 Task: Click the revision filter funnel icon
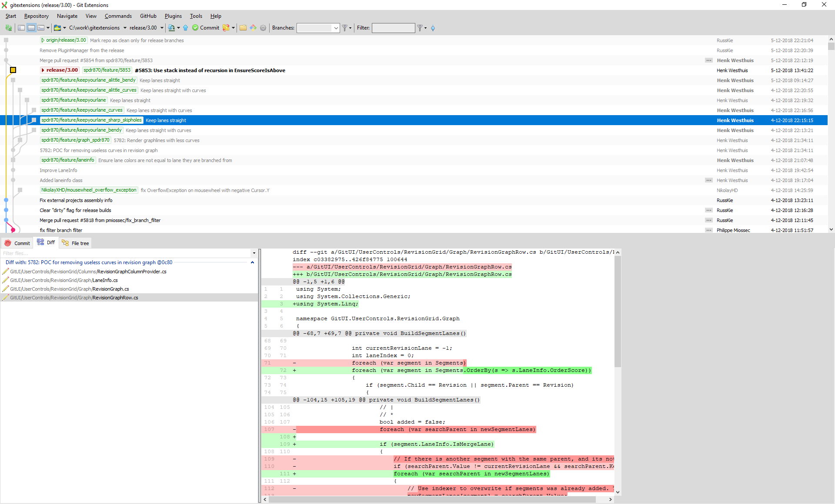pos(420,28)
